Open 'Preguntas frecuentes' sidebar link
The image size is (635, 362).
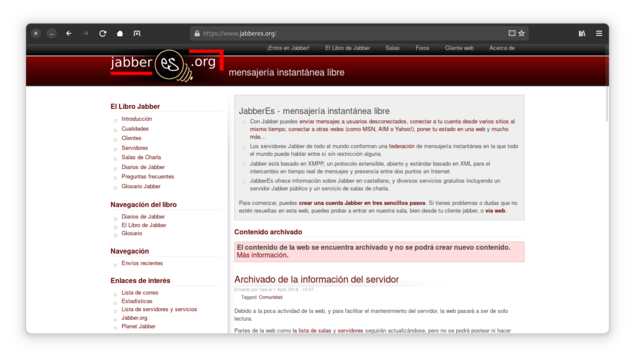[147, 177]
